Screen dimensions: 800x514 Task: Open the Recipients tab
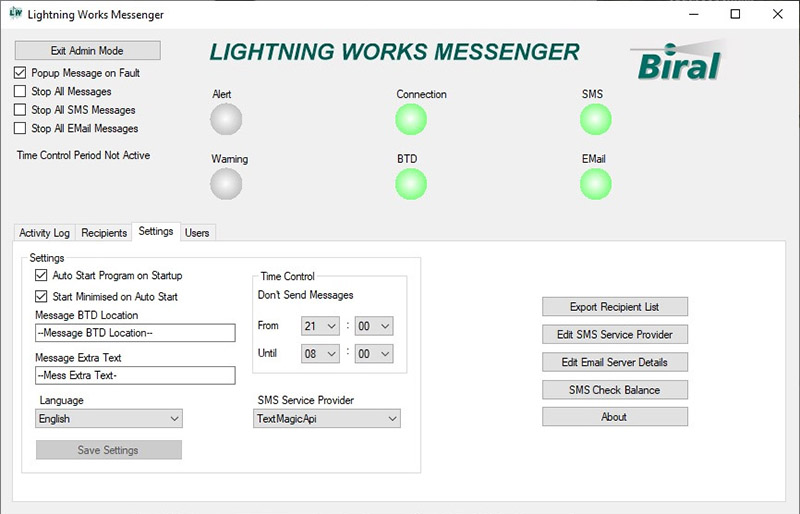pyautogui.click(x=104, y=233)
